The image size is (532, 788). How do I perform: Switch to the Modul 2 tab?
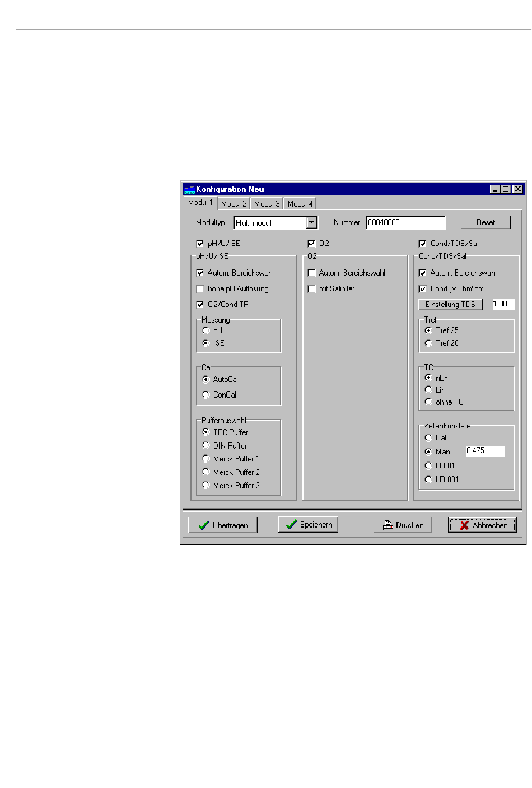[x=234, y=204]
